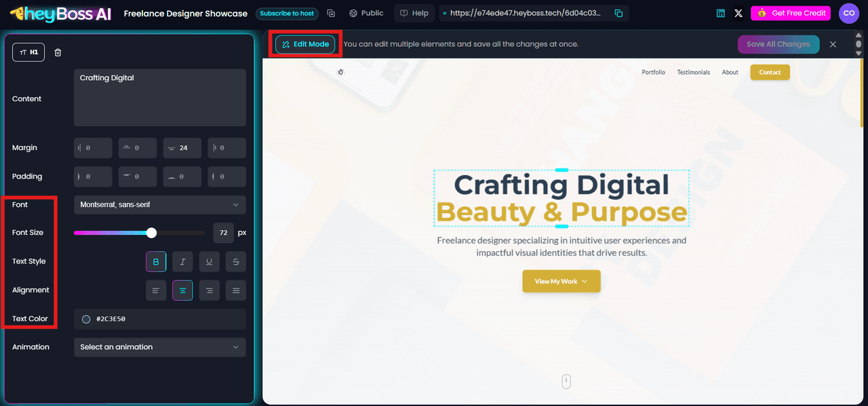This screenshot has width=868, height=406.
Task: Open the CO user avatar
Action: point(849,13)
